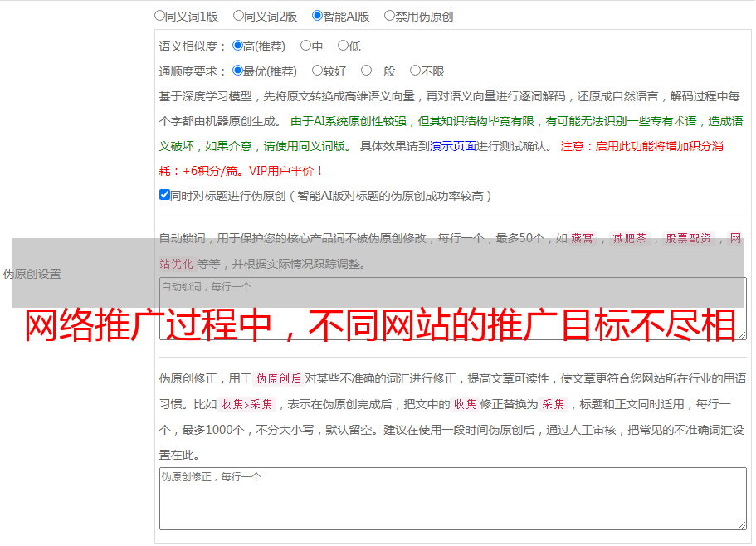Viewport: 756px width, 546px height.
Task: Click the 燕窝 example keyword tag
Action: 583,238
